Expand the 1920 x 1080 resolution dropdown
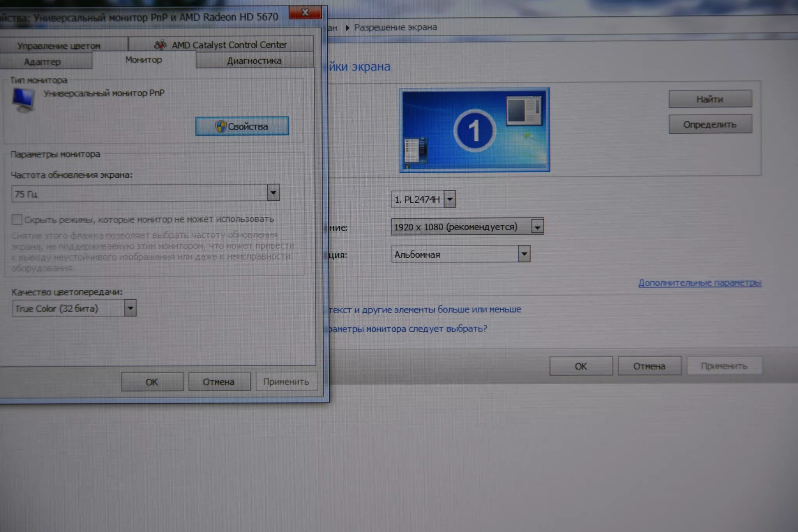Viewport: 798px width, 532px height. [537, 227]
